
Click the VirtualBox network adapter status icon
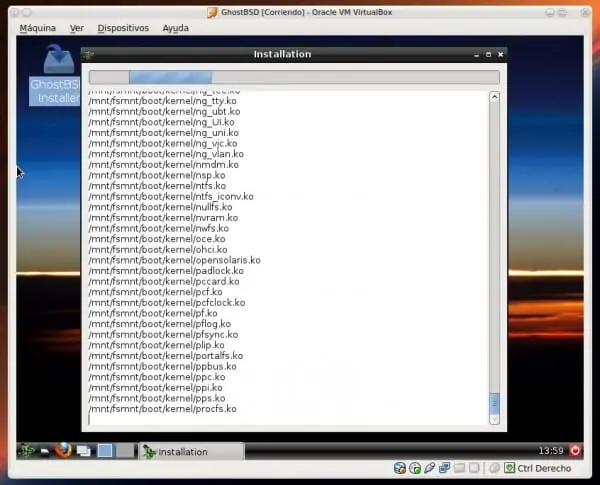pos(445,468)
